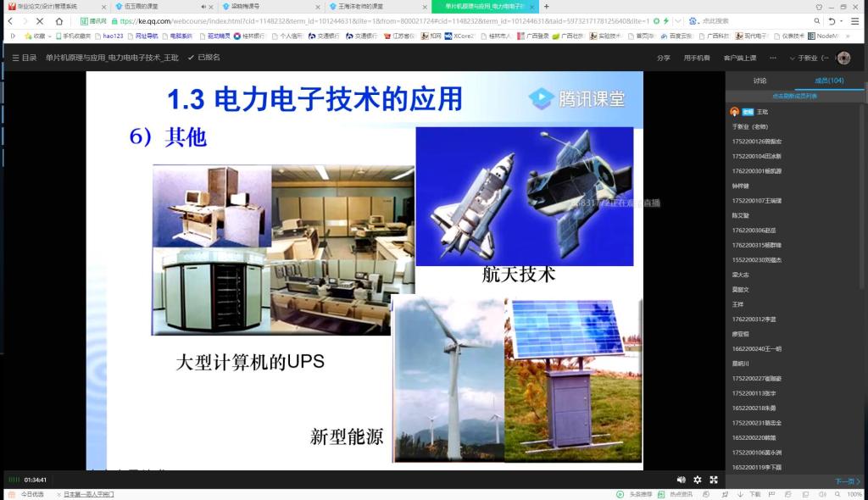This screenshot has width=868, height=500.
Task: Mute the lecture using the volume icon
Action: (x=681, y=480)
